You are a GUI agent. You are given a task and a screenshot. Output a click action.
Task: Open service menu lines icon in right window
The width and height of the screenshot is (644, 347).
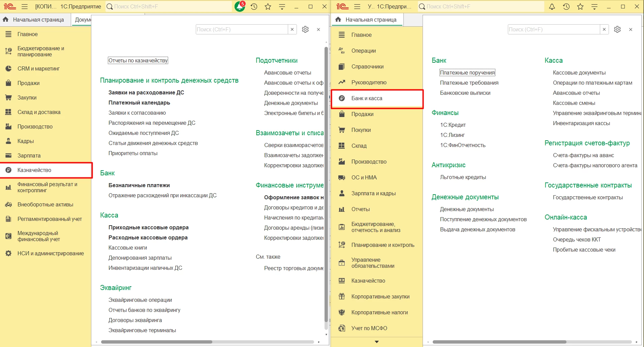[x=594, y=6]
